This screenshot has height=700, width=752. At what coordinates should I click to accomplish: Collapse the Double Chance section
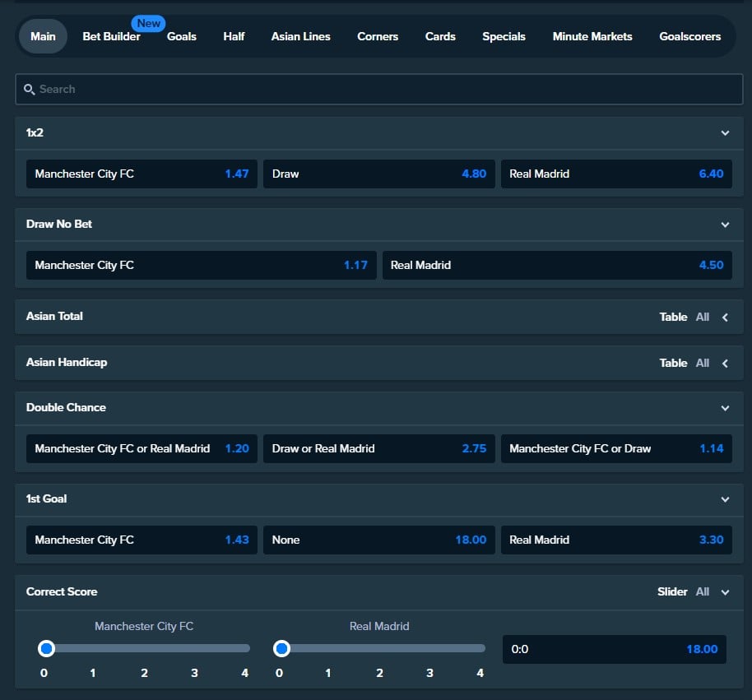click(725, 408)
